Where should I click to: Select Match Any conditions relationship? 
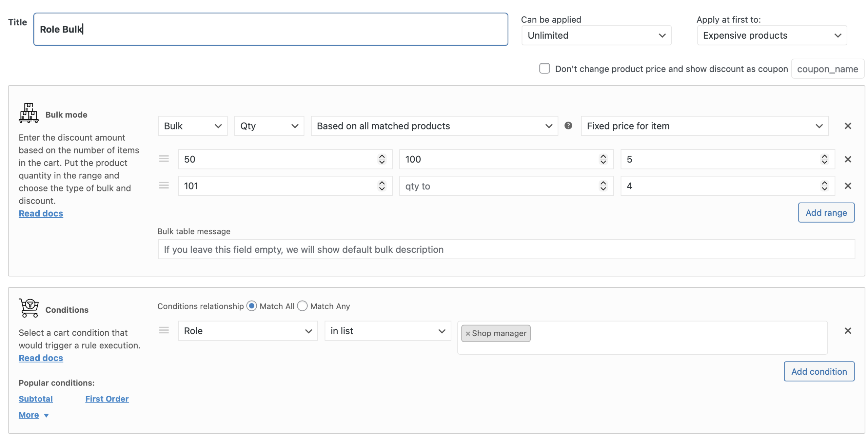click(x=302, y=306)
